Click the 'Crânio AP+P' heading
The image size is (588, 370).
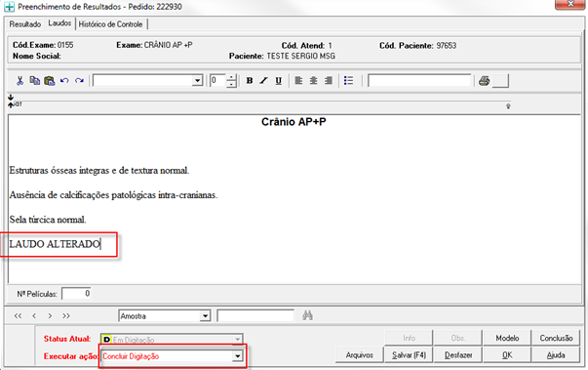pyautogui.click(x=294, y=122)
